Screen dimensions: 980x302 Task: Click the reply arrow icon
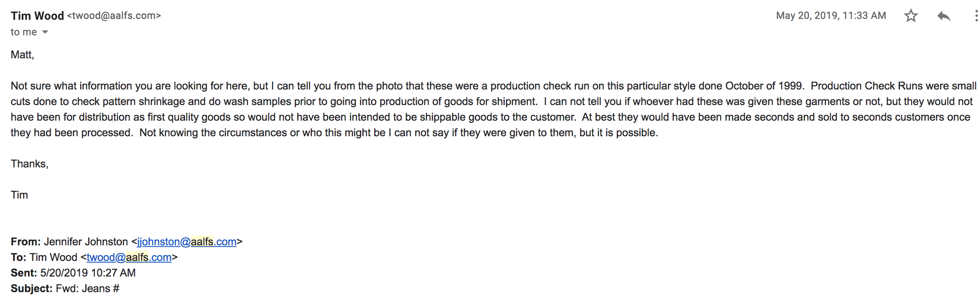[x=944, y=16]
